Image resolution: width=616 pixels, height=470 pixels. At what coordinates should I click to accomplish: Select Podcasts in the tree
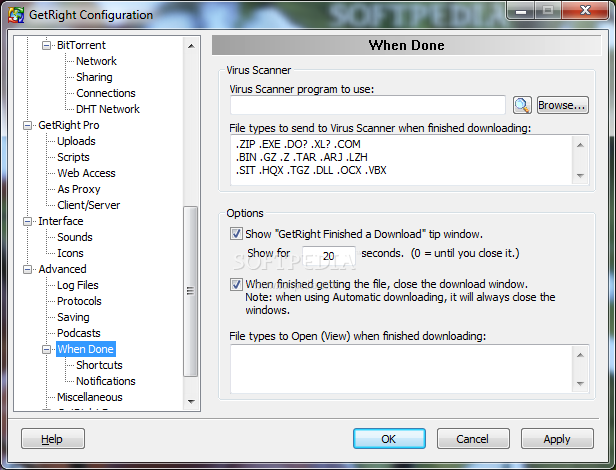(79, 333)
